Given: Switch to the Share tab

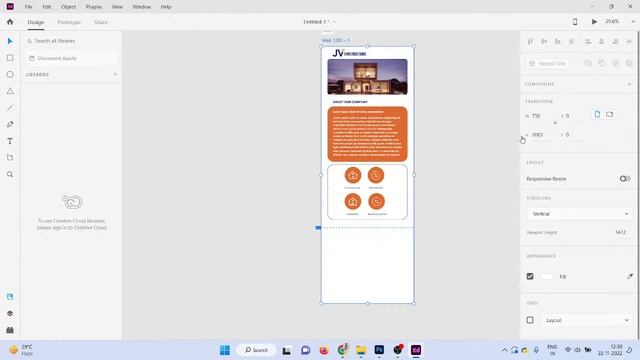Looking at the screenshot, I should pyautogui.click(x=101, y=22).
